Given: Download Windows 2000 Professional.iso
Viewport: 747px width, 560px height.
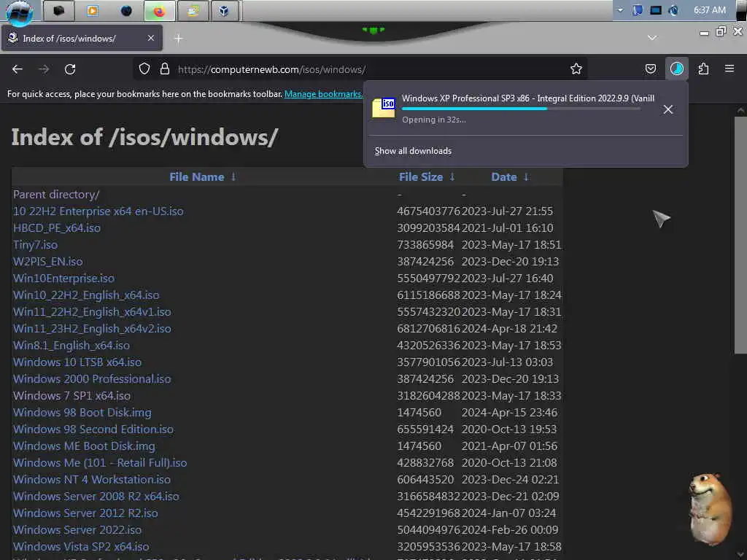Looking at the screenshot, I should click(x=92, y=378).
